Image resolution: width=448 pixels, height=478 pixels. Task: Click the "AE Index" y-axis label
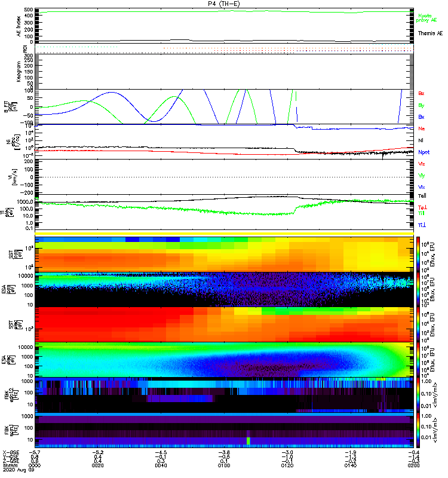[x=19, y=26]
